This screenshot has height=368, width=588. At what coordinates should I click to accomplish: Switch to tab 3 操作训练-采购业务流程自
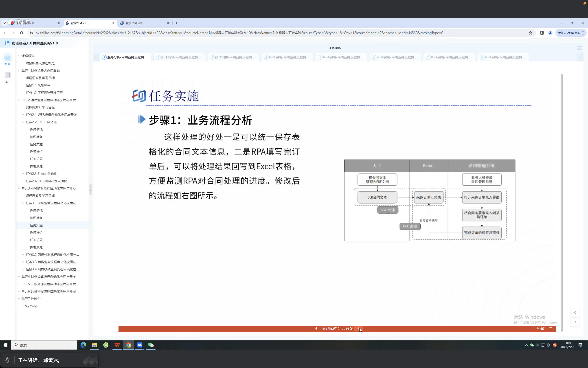[233, 57]
